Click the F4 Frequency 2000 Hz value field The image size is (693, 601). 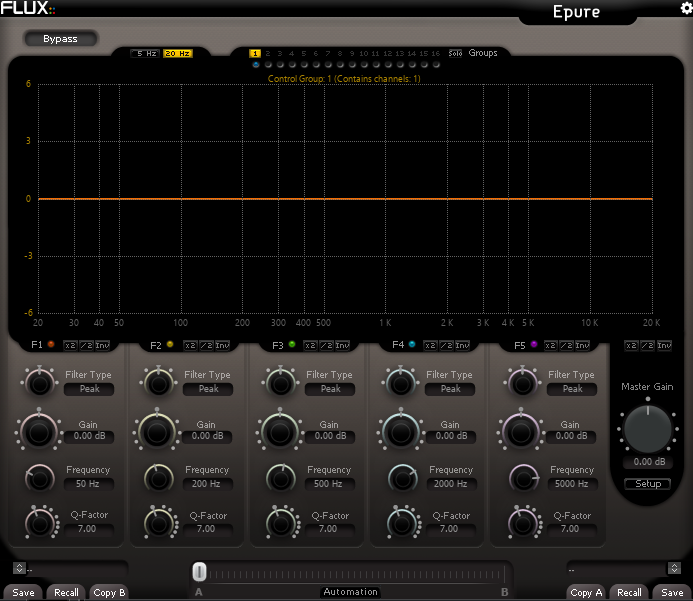click(451, 484)
